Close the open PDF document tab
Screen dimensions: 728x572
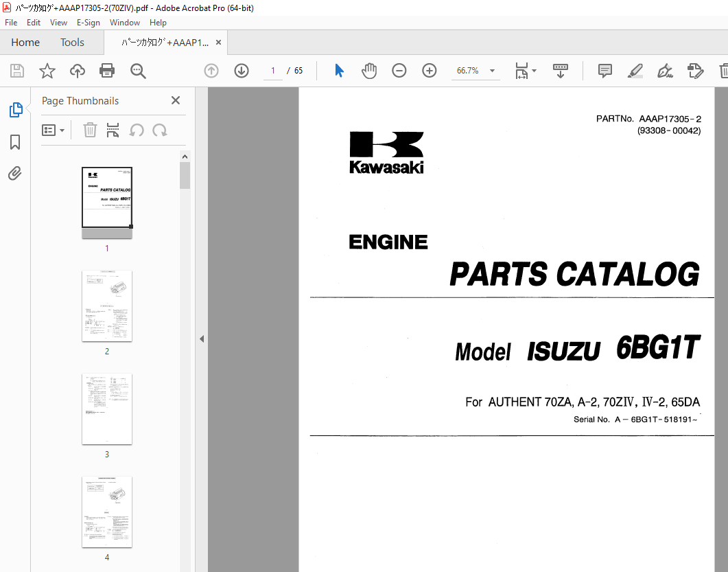(218, 43)
